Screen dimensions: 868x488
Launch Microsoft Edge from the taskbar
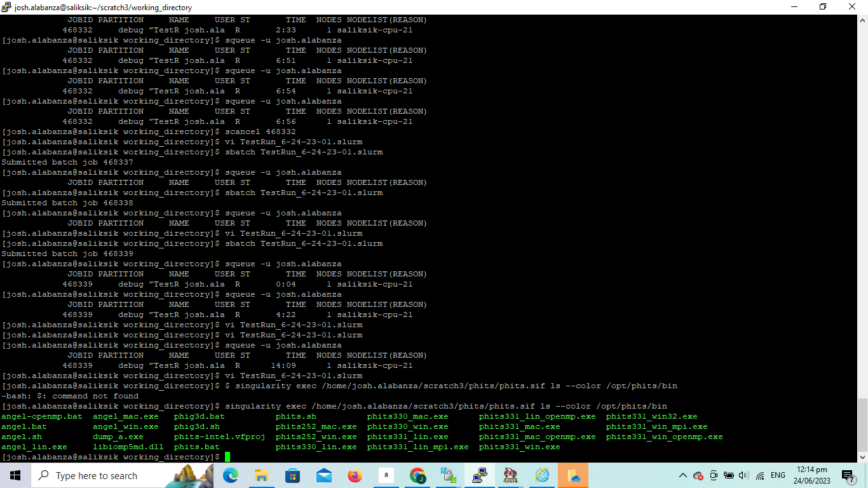230,475
